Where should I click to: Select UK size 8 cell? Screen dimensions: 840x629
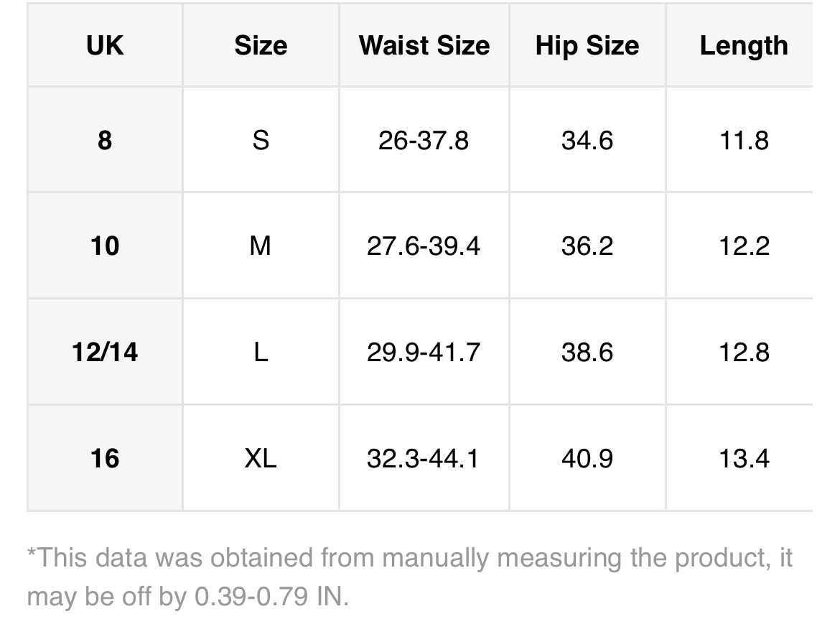click(x=105, y=140)
